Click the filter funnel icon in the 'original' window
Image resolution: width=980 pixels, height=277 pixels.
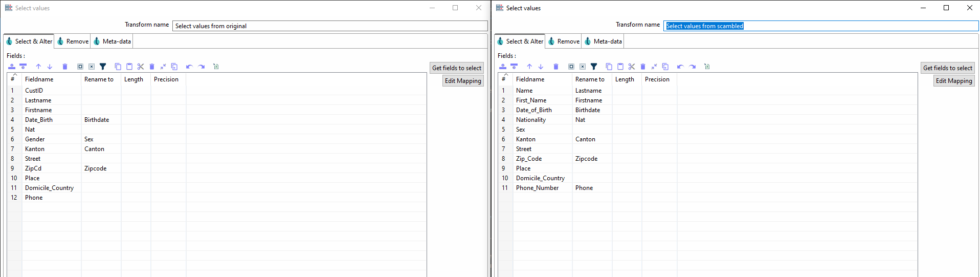(x=103, y=67)
